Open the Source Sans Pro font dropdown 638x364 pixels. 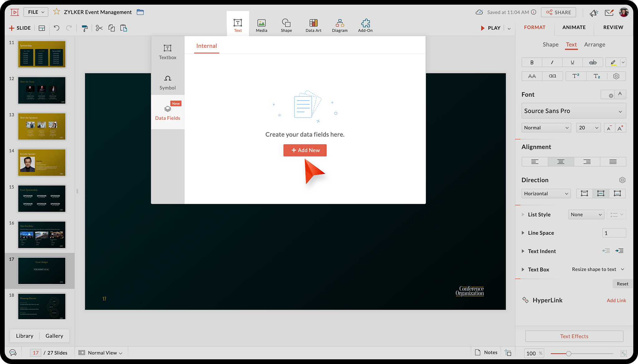573,111
